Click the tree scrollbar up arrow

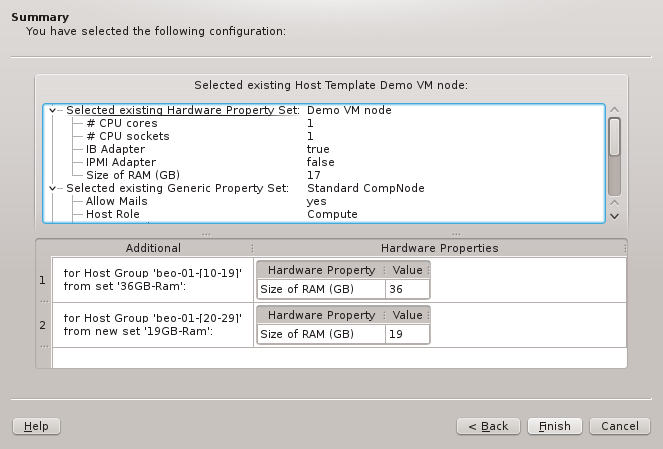615,110
